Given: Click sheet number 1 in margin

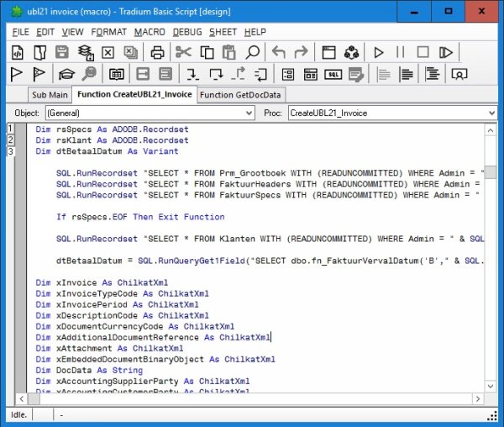Looking at the screenshot, I should [10, 129].
